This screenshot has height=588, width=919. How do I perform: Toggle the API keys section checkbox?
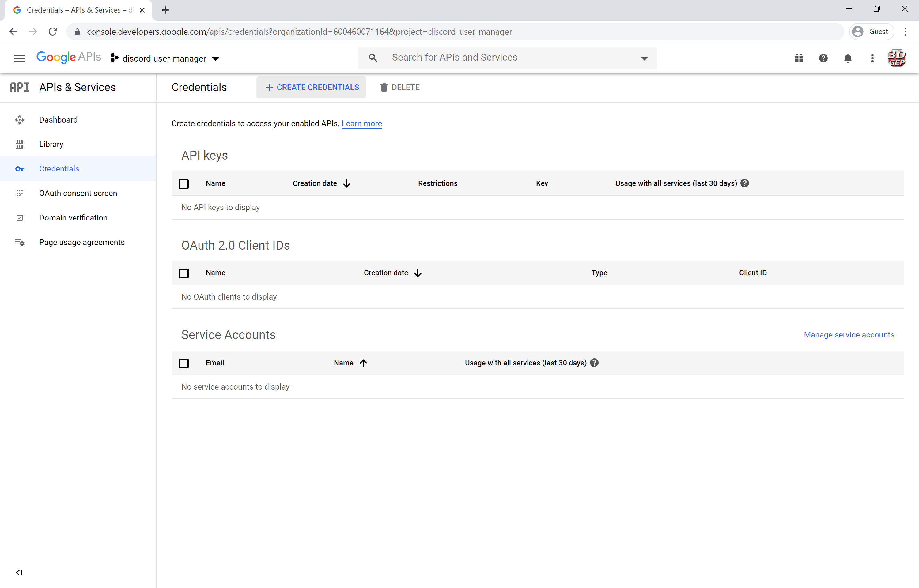click(x=183, y=183)
